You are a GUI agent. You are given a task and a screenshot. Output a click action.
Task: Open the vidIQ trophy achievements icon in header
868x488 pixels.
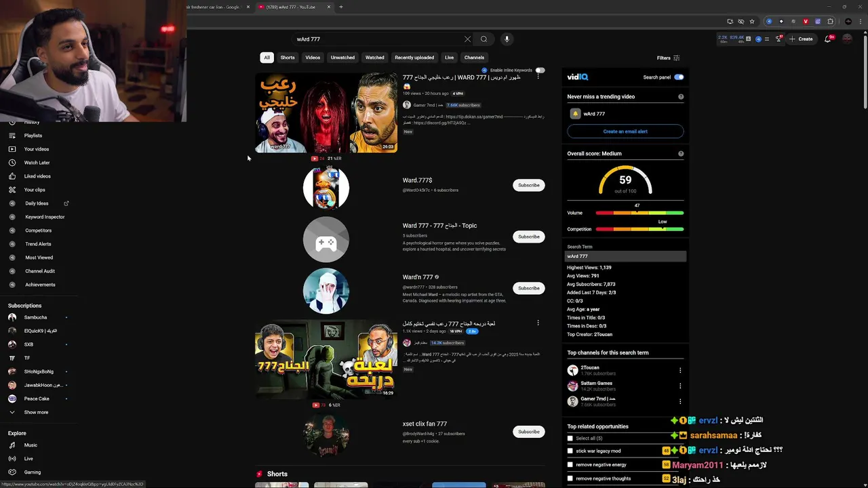778,39
